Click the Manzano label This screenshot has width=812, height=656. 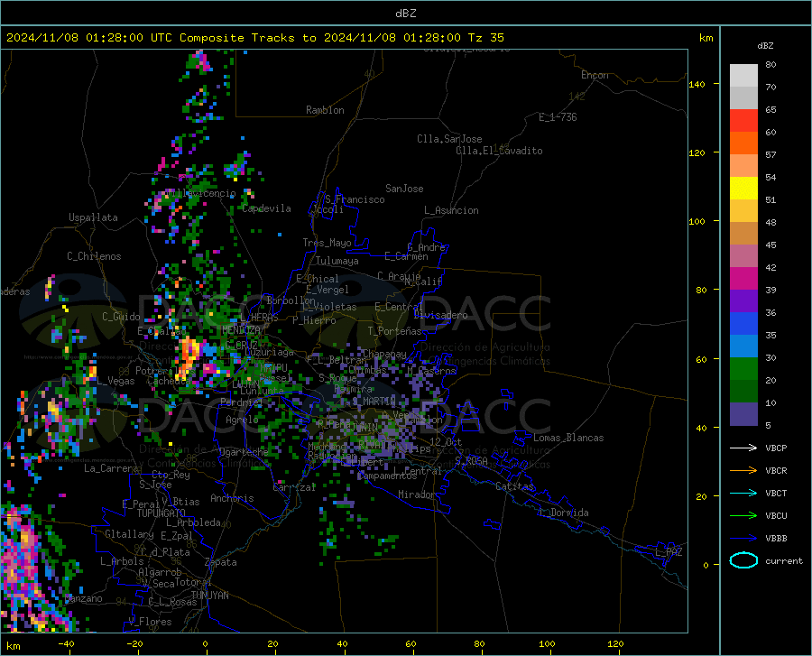pyautogui.click(x=84, y=598)
